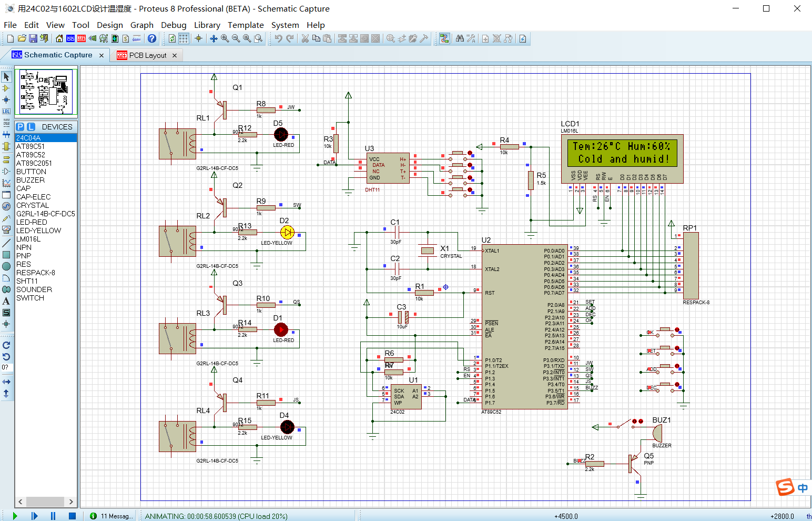Close the PCB Layout tab
812x521 pixels.
(x=175, y=55)
